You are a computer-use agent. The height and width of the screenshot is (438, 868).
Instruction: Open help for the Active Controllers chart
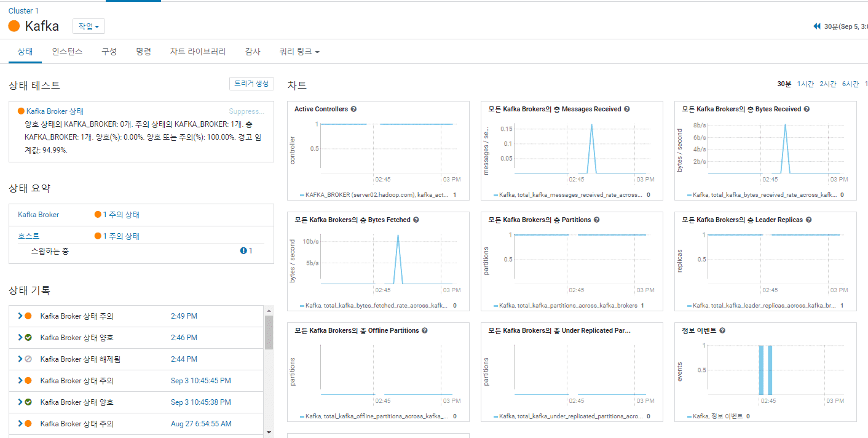(x=353, y=109)
